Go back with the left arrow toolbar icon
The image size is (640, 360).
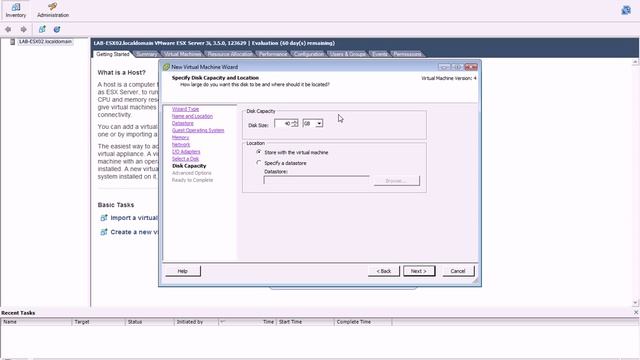(x=8, y=29)
